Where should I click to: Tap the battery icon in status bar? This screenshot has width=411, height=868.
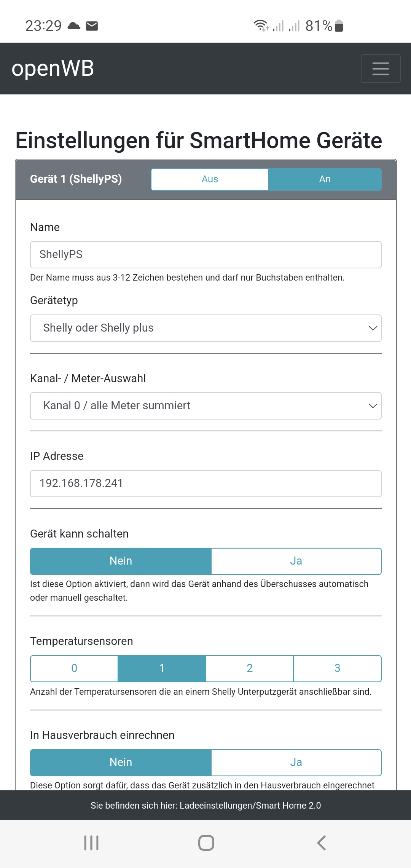339,26
